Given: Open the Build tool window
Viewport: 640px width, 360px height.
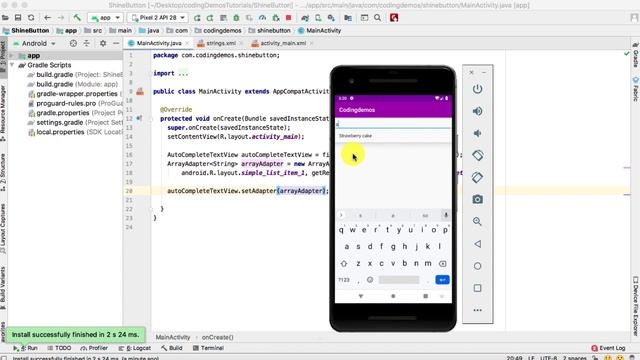Looking at the screenshot, I should pyautogui.click(x=172, y=348).
